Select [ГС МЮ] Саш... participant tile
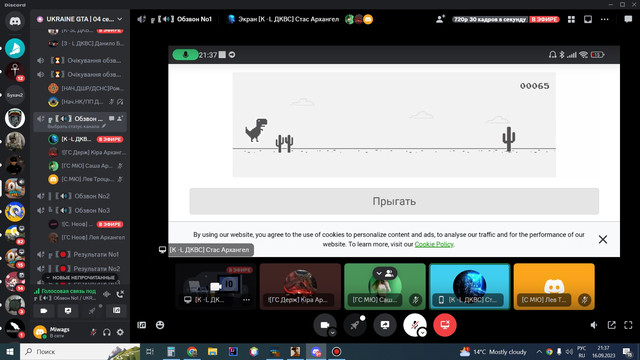640x360 pixels. click(x=384, y=287)
